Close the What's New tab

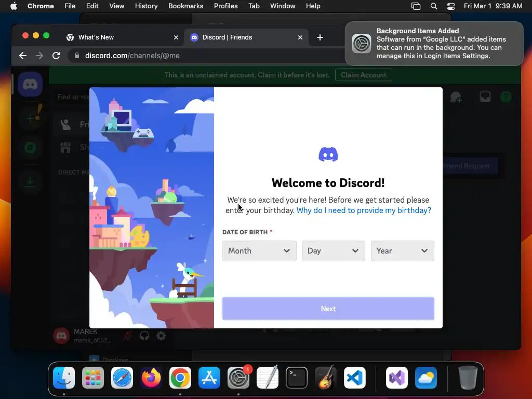176,37
